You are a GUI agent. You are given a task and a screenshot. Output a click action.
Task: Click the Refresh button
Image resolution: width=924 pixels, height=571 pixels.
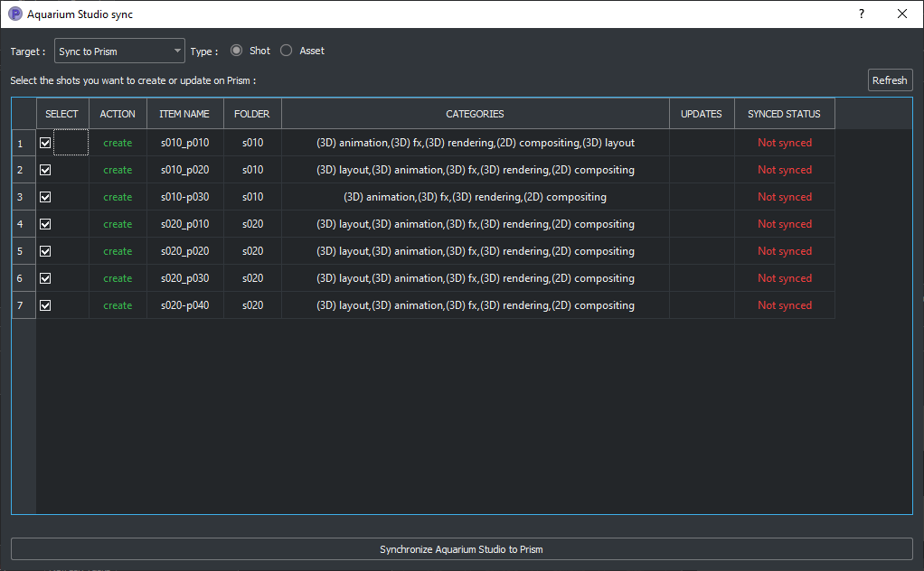pyautogui.click(x=890, y=80)
